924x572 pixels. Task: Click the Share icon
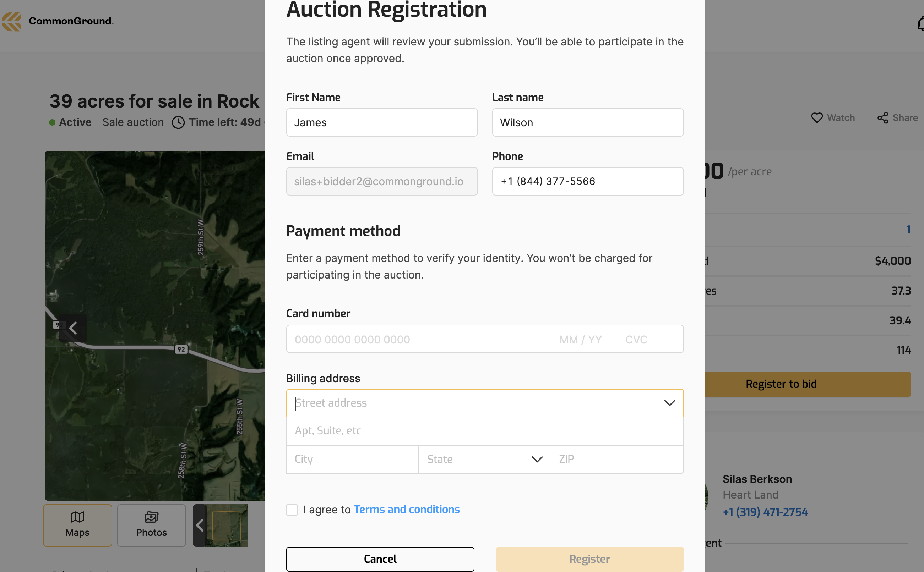882,118
